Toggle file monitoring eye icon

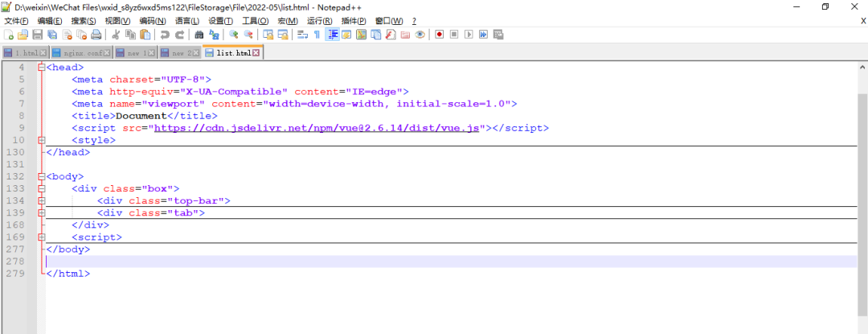point(420,35)
